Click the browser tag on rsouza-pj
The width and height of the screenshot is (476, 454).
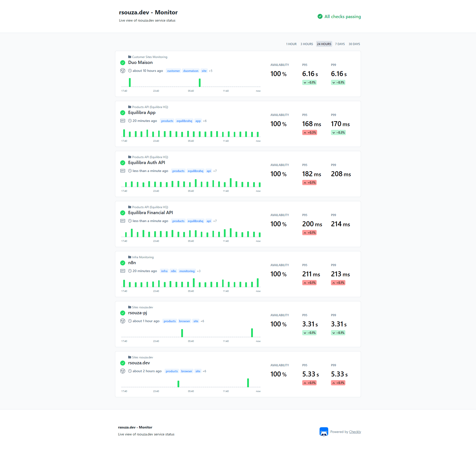click(184, 321)
